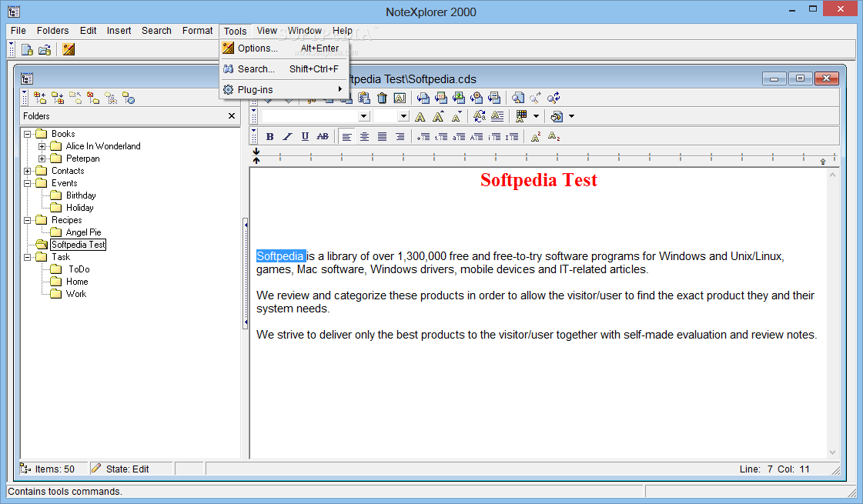Select the Holiday folder
The height and width of the screenshot is (504, 863).
[x=80, y=208]
